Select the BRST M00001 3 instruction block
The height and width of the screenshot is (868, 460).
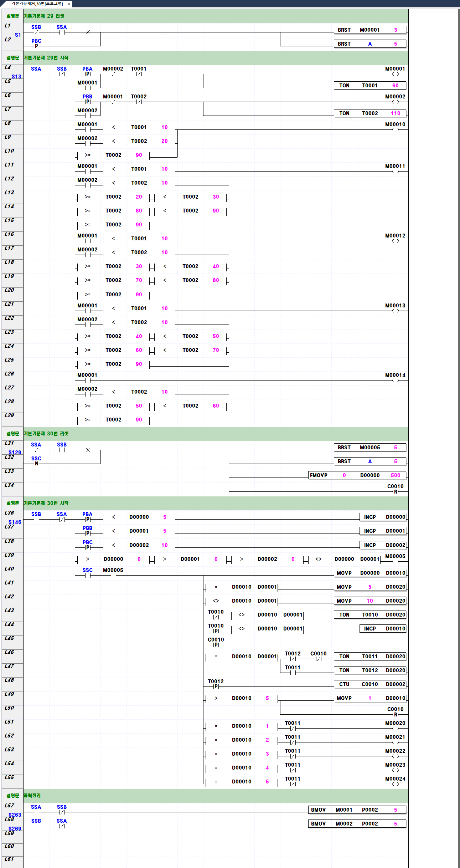369,30
